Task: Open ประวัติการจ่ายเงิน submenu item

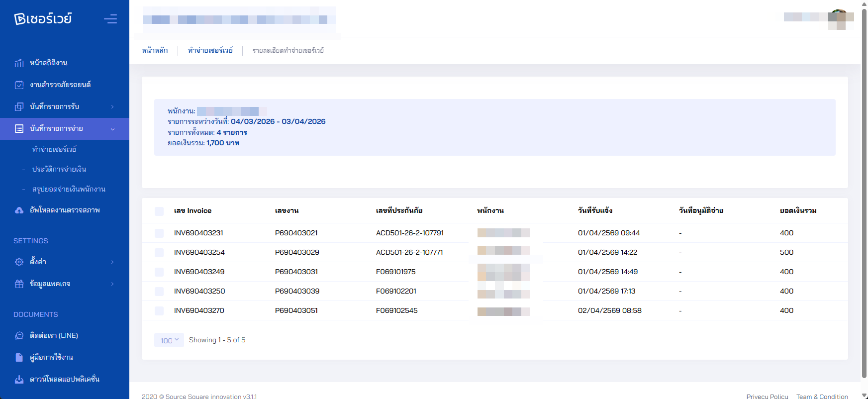Action: point(59,169)
